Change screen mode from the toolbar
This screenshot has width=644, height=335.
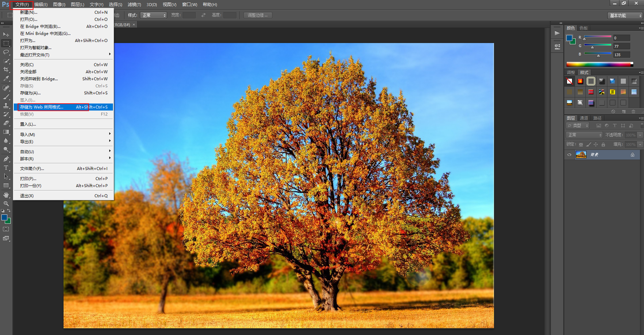[x=6, y=239]
